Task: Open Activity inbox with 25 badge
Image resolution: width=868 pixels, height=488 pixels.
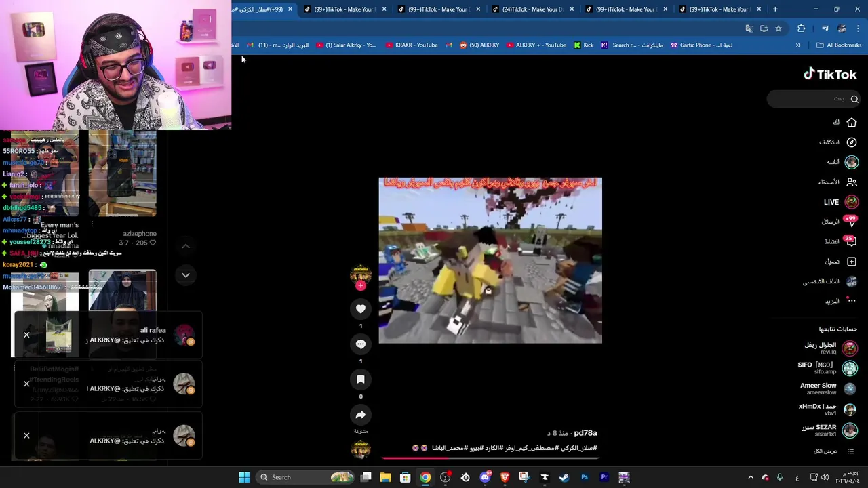Action: tap(840, 241)
